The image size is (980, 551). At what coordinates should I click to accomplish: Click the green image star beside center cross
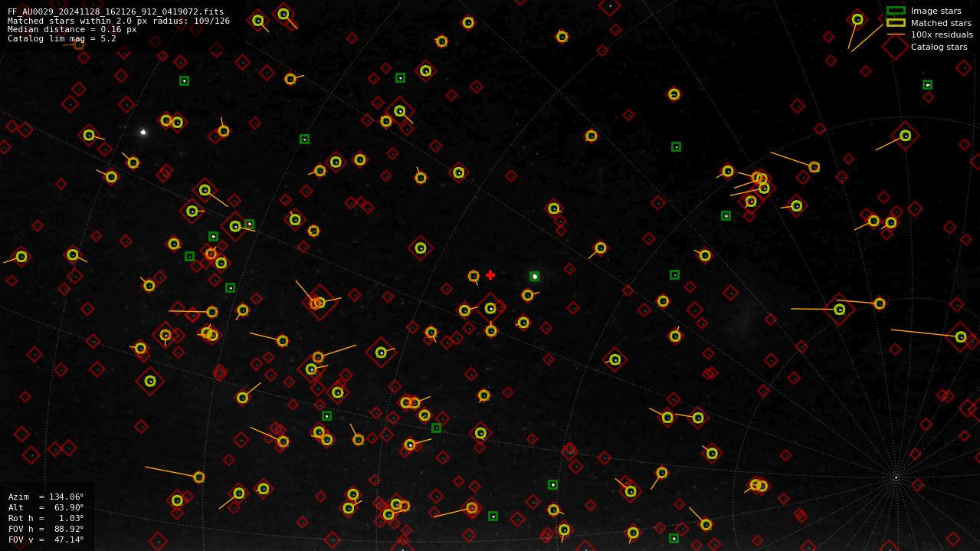click(x=534, y=276)
